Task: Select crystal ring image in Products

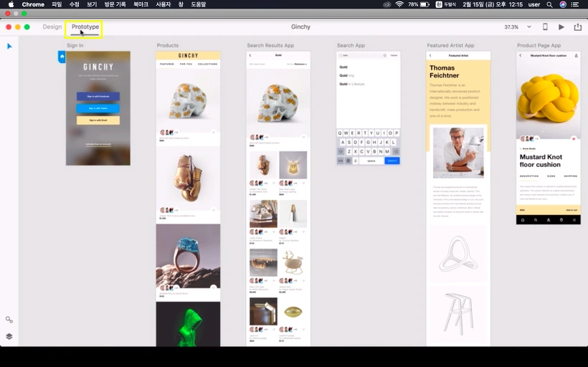Action: pos(189,256)
